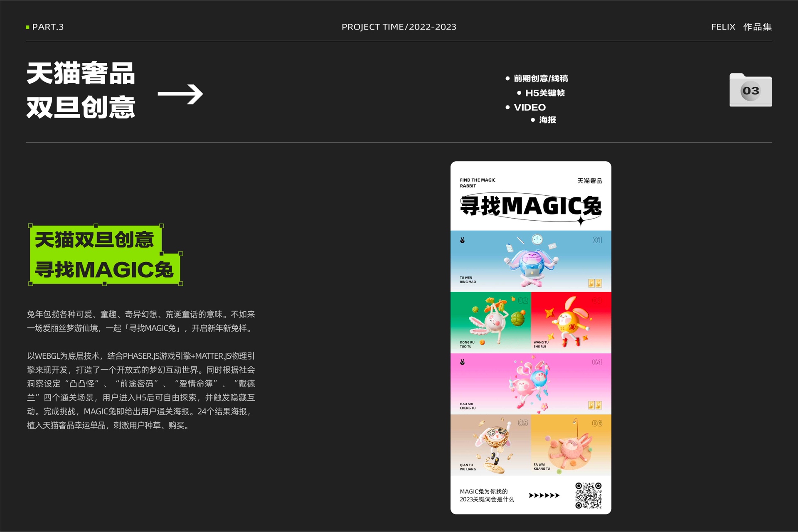The image size is (798, 532).
Task: Click the green square beside PART.3
Action: [x=27, y=27]
